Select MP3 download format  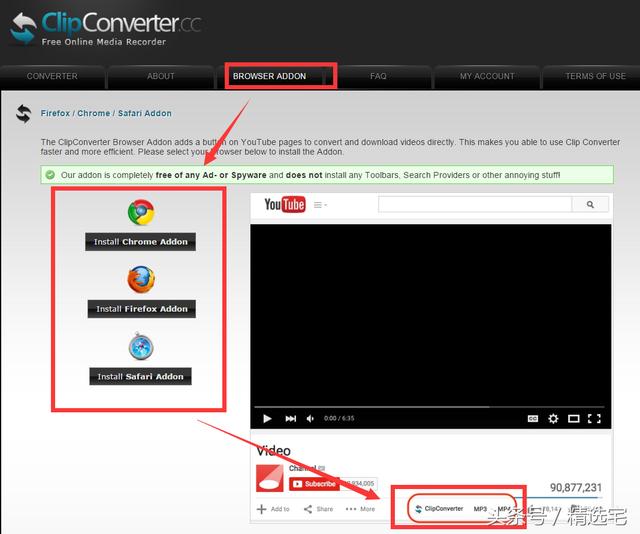pyautogui.click(x=480, y=509)
